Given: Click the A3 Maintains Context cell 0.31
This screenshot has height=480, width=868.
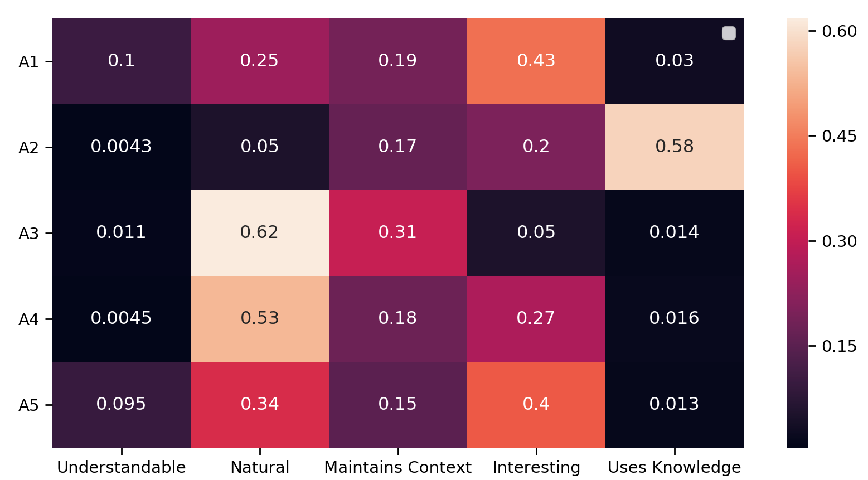Looking at the screenshot, I should 397,232.
